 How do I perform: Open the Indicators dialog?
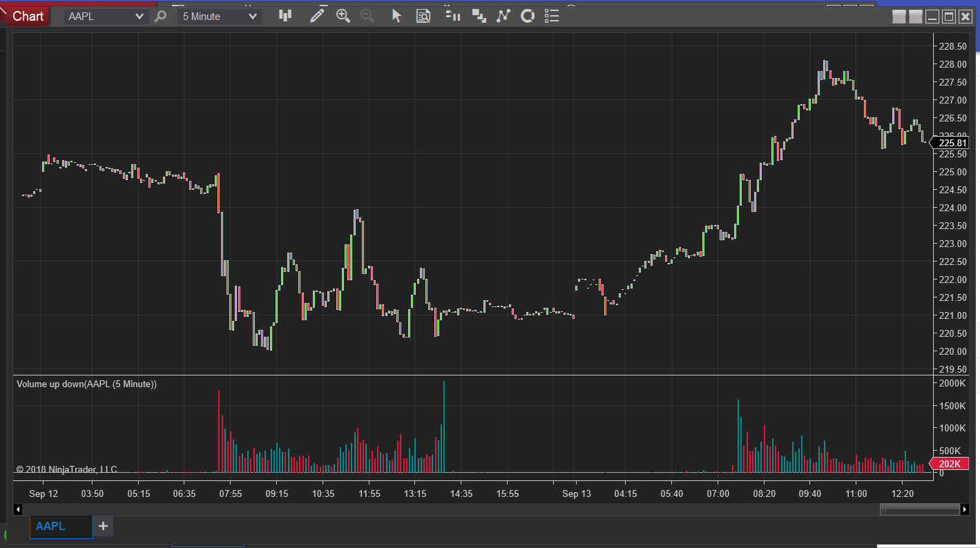coord(503,16)
